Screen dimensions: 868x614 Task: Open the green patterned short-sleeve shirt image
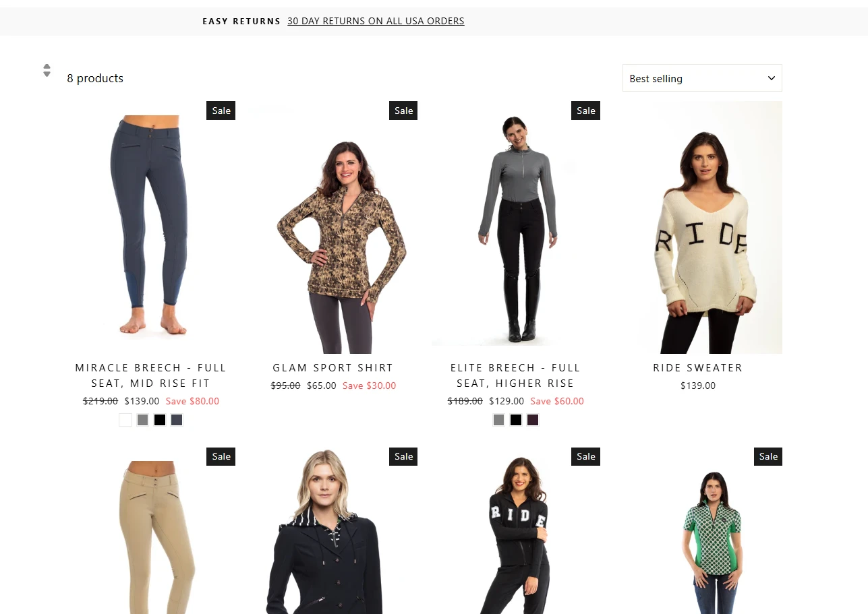[698, 530]
